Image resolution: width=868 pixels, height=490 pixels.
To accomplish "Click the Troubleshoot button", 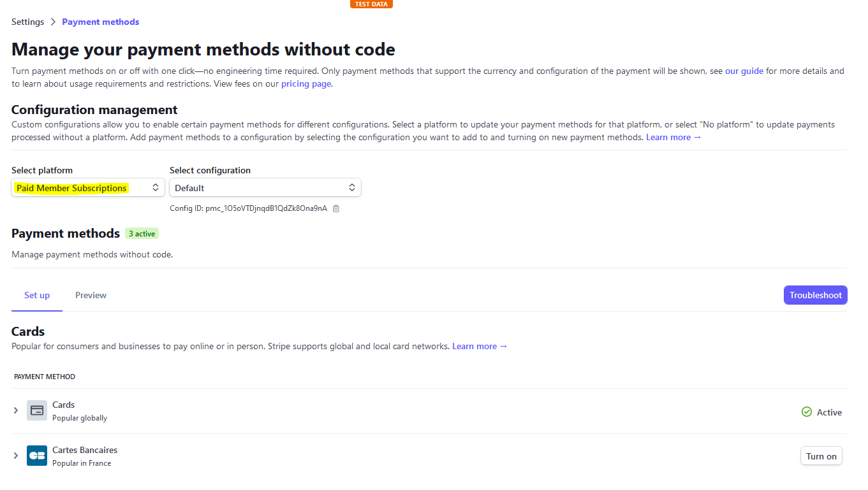I will tap(816, 295).
